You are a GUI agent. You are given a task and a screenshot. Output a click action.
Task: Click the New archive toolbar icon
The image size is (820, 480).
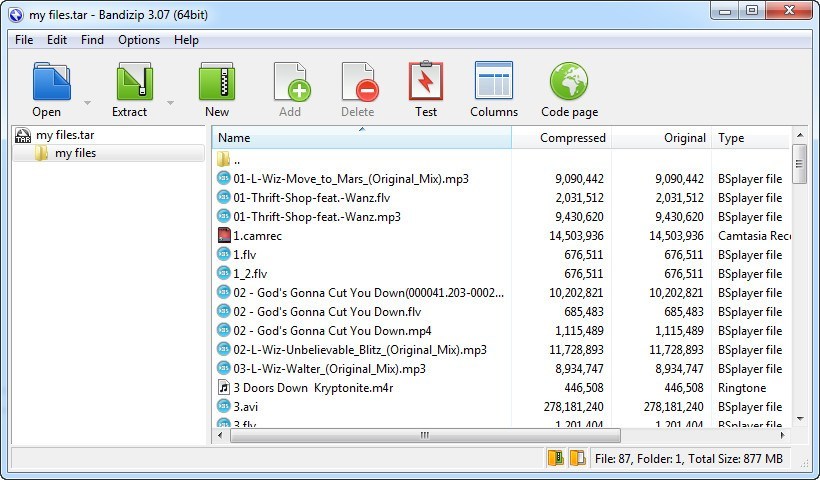(x=217, y=82)
